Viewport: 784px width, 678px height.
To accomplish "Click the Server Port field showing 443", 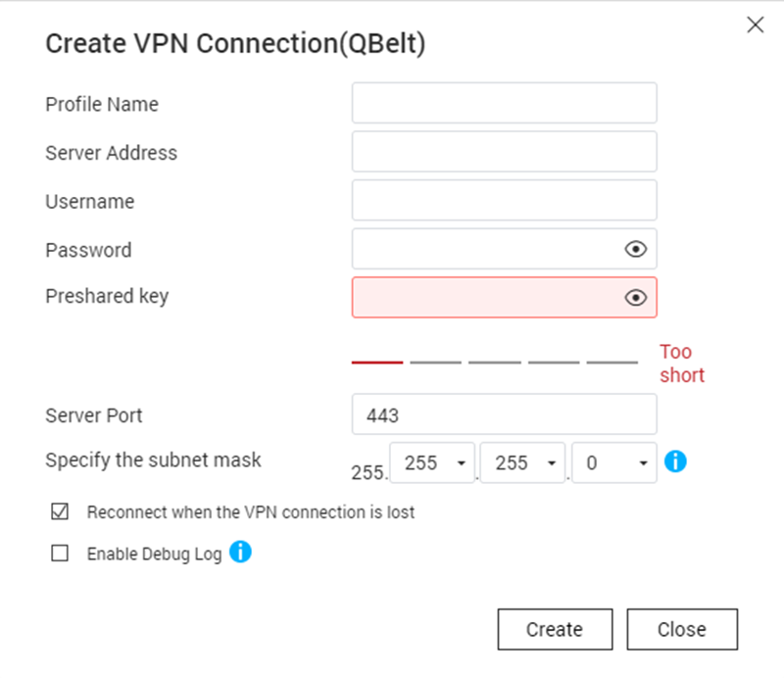I will 504,414.
